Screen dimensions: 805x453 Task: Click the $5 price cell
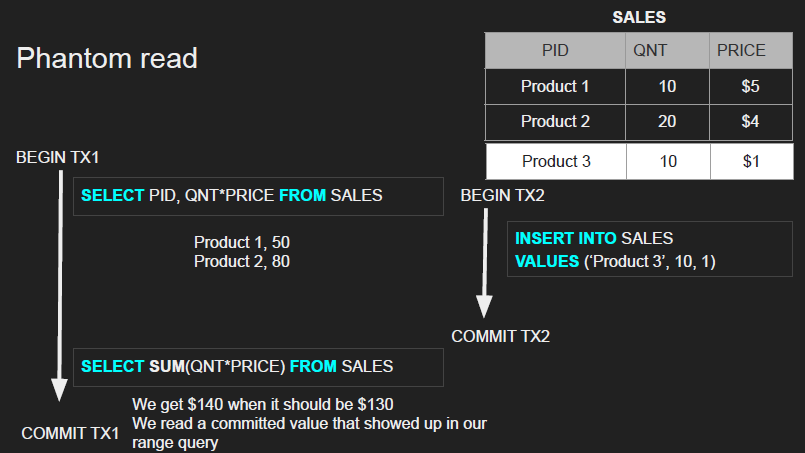click(750, 86)
